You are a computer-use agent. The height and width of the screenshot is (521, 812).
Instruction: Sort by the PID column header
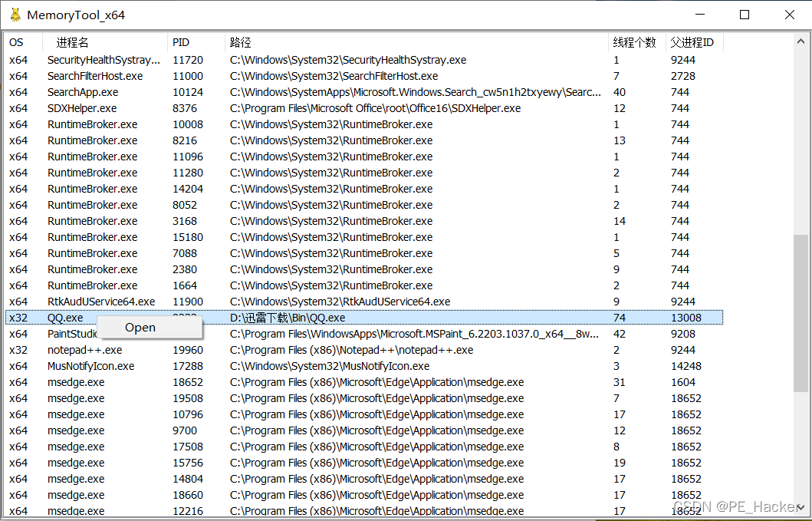click(x=197, y=42)
